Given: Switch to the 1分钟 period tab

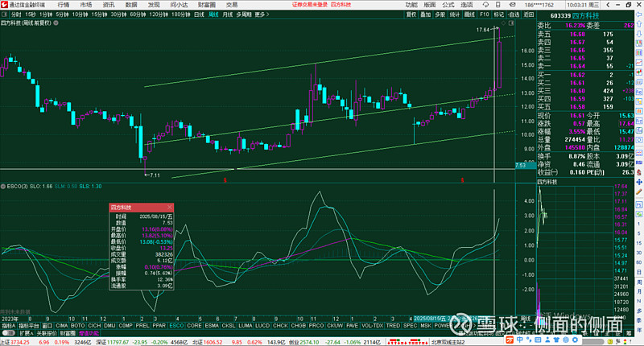Looking at the screenshot, I should (46, 14).
